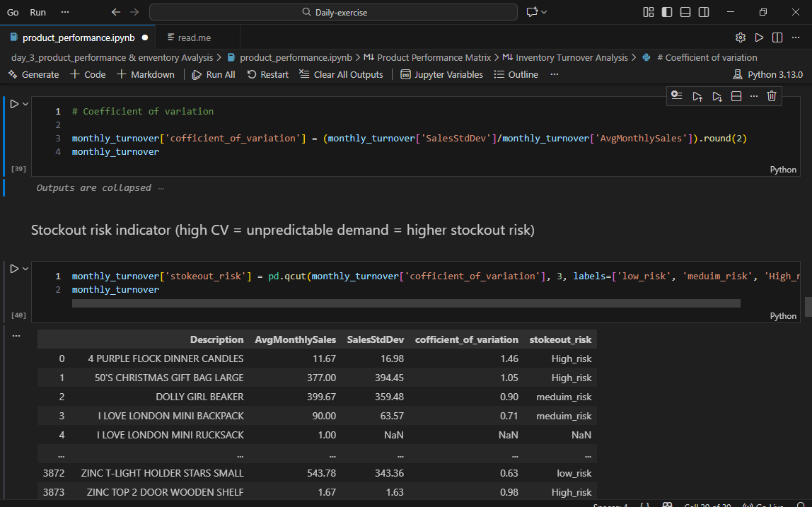Run the whole notebook with the top-right play icon
This screenshot has width=812, height=507.
758,37
